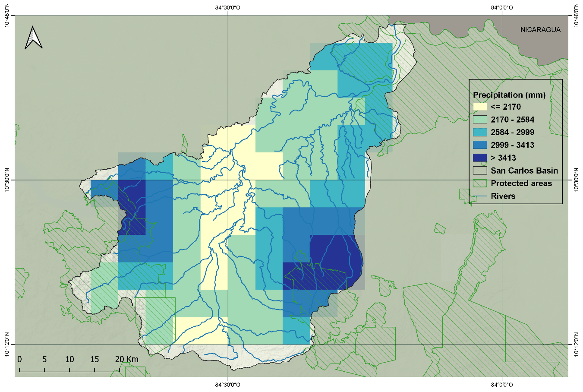The width and height of the screenshot is (583, 392).
Task: Click the bottom 84°0'0"O longitude label
Action: (x=502, y=385)
